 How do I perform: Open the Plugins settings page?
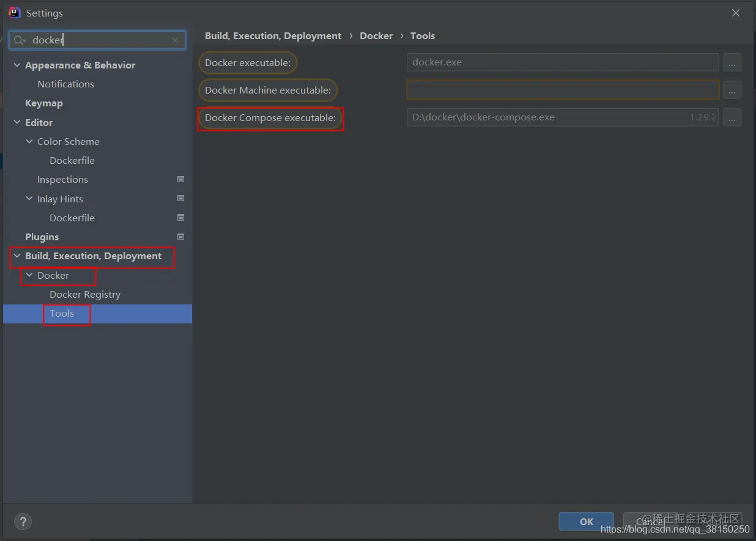tap(42, 237)
